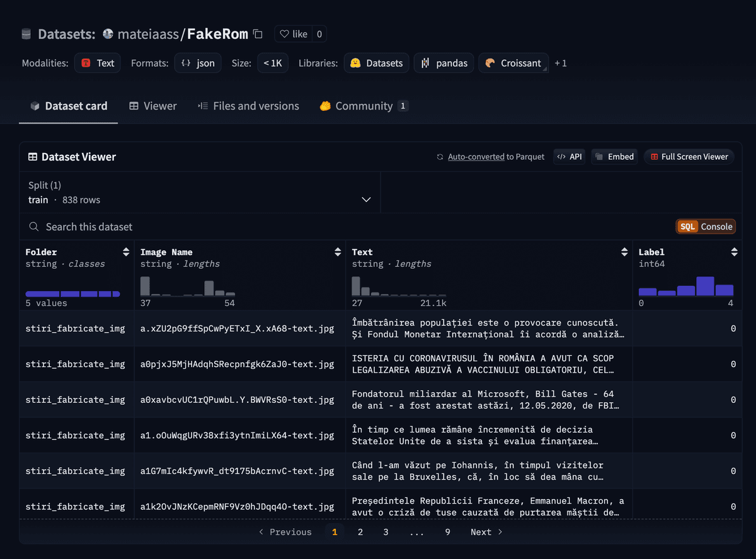The height and width of the screenshot is (559, 756).
Task: Open the SQL Console
Action: point(706,227)
